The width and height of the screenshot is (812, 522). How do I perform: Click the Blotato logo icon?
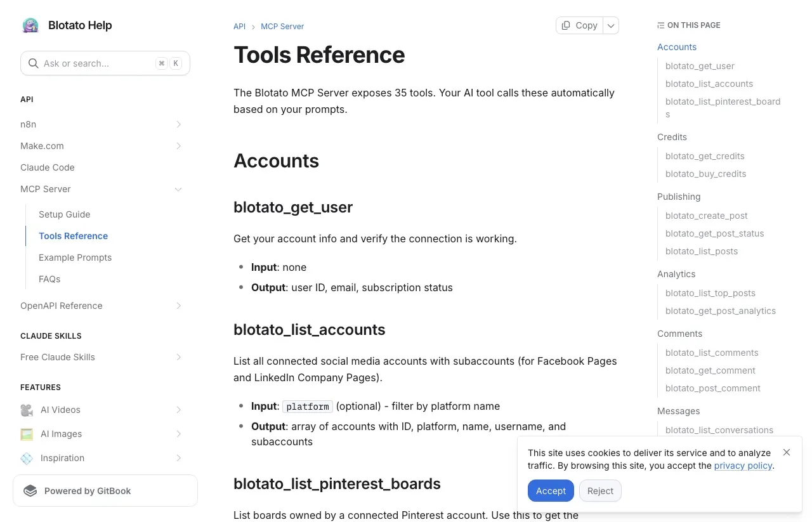coord(30,25)
